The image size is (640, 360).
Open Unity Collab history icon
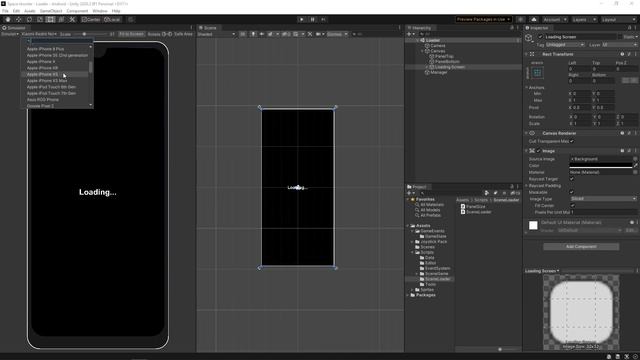(520, 20)
